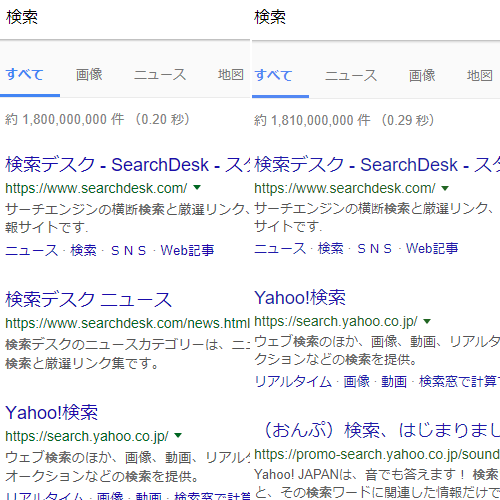Click 約 1,810,000,000 件 result count

[312, 120]
